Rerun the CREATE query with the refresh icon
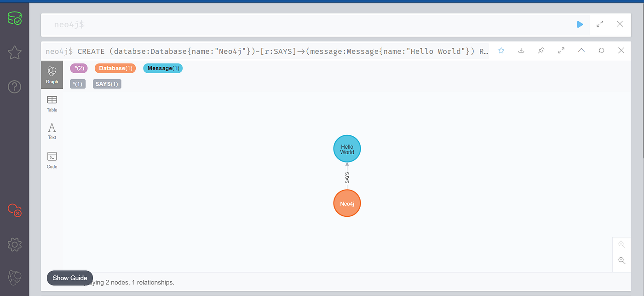Viewport: 644px width, 296px height. click(x=601, y=51)
